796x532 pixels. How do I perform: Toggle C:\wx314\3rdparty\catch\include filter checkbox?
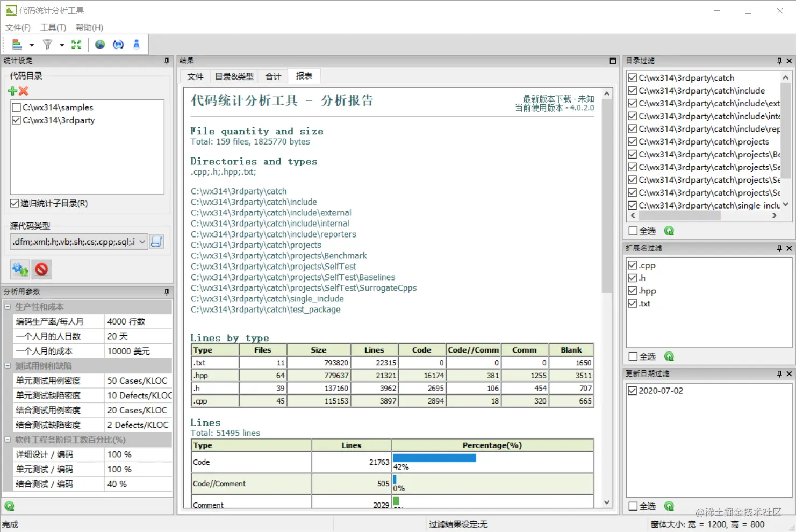(x=633, y=90)
